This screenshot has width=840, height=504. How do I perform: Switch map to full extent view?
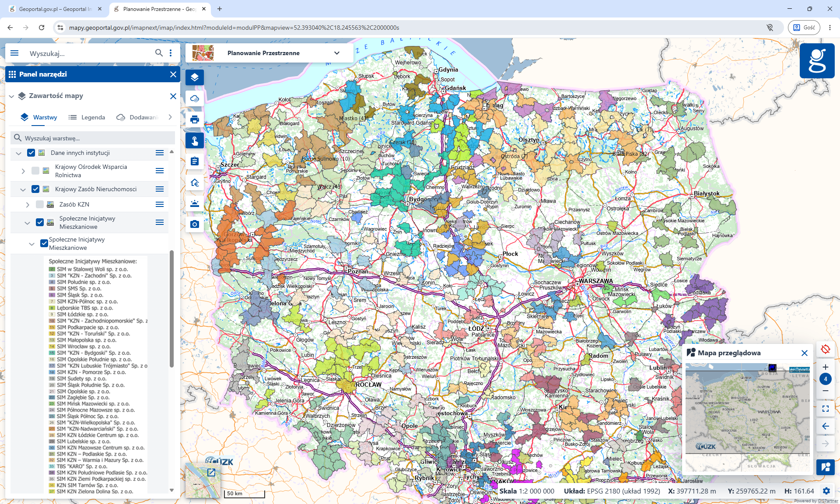[826, 409]
